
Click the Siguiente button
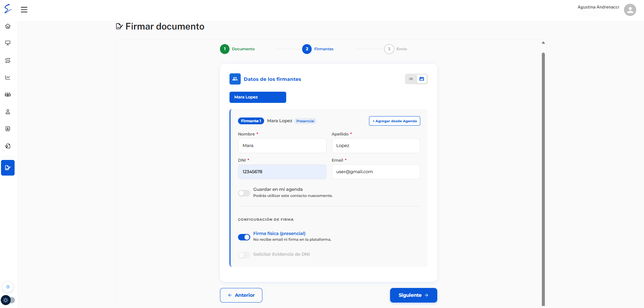[413, 295]
